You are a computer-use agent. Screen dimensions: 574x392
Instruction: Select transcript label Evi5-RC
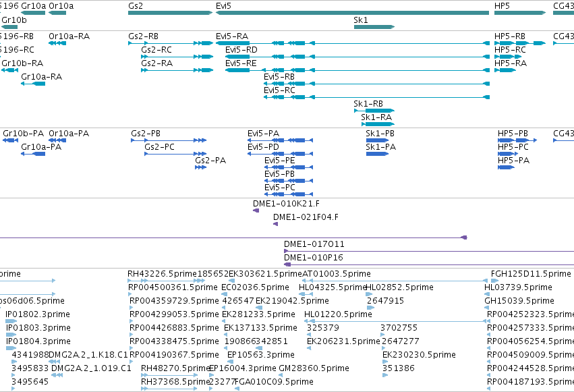280,90
